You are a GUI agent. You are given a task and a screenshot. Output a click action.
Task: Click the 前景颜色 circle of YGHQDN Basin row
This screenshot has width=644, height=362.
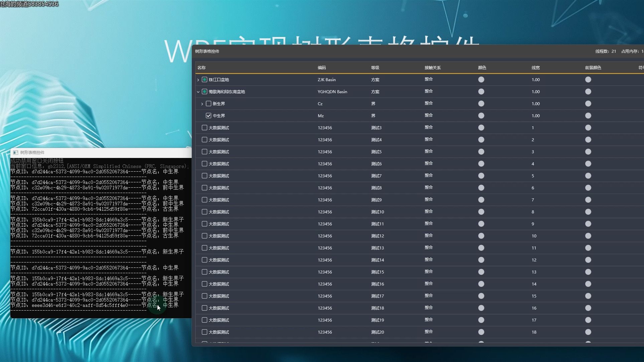(x=588, y=92)
